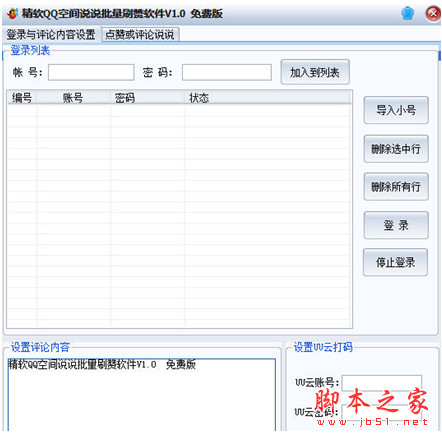Click 导入小号 button
This screenshot has height=433, width=442.
tap(396, 110)
